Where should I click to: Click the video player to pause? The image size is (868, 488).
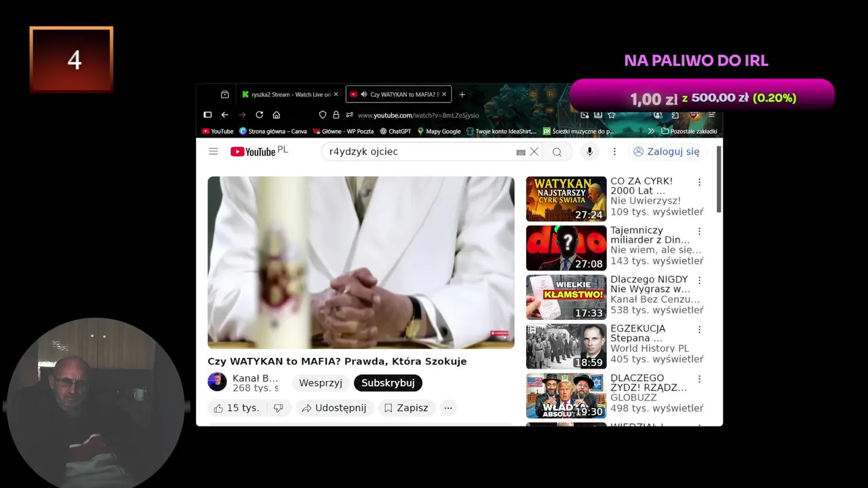pos(361,262)
